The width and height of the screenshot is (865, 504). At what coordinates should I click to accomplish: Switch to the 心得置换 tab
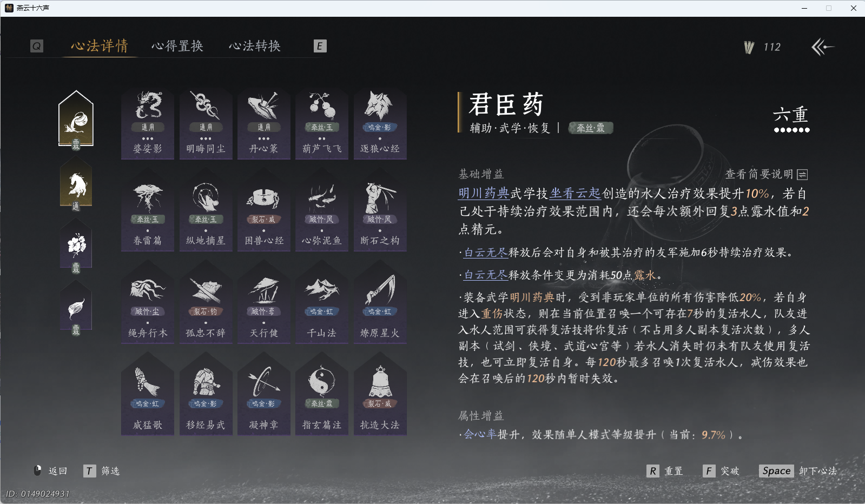click(177, 46)
